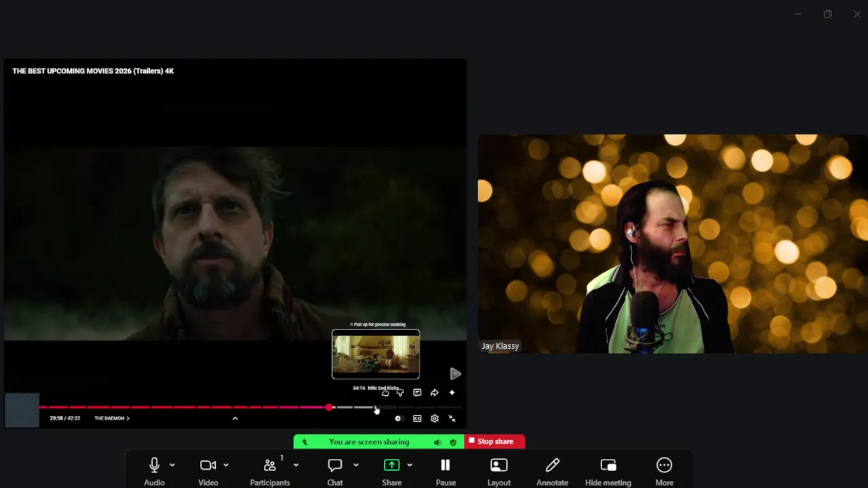Click 'You are screen sharing' label
The width and height of the screenshot is (868, 488).
pos(369,442)
